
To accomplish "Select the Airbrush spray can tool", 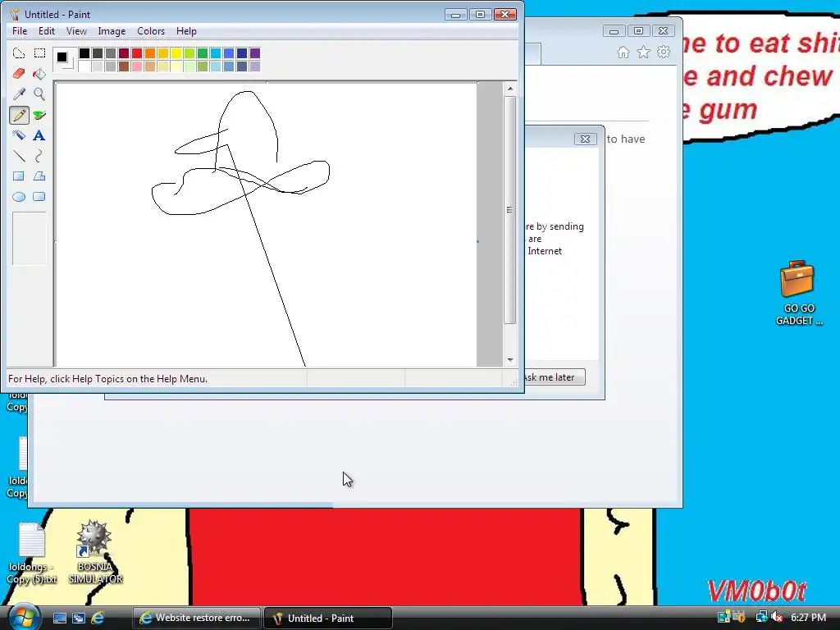I will pos(19,135).
